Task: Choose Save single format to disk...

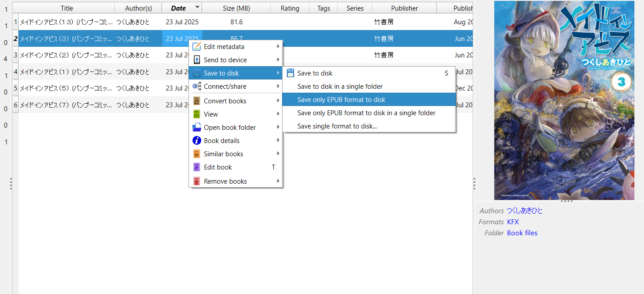Action: 369,126
